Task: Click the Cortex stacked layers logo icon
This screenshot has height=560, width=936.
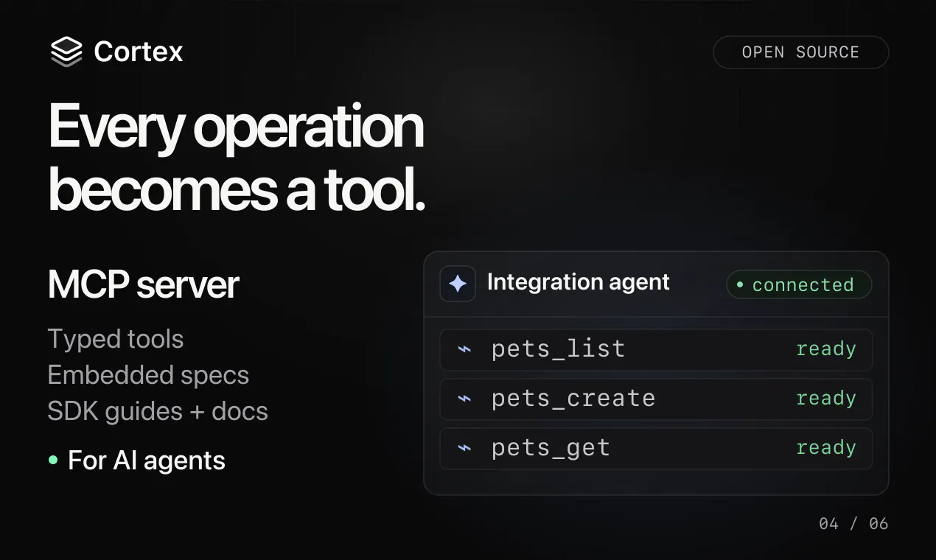Action: click(66, 52)
